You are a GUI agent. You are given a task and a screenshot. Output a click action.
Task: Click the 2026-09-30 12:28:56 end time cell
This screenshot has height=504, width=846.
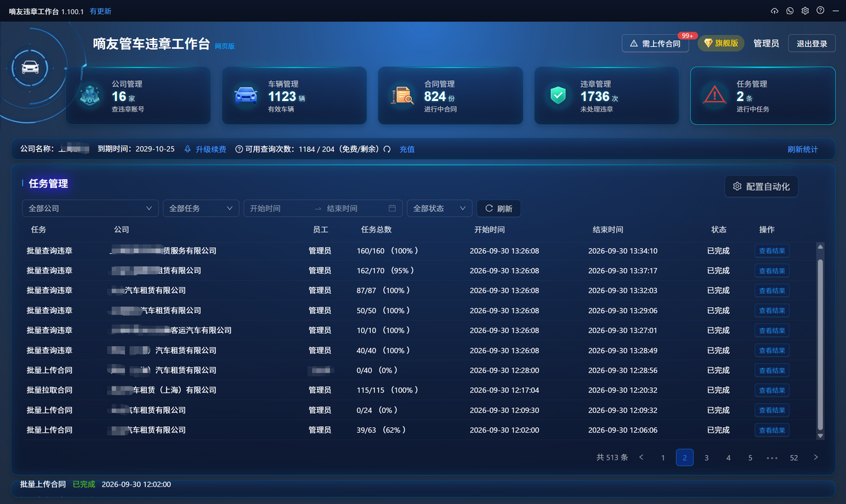[x=623, y=371]
